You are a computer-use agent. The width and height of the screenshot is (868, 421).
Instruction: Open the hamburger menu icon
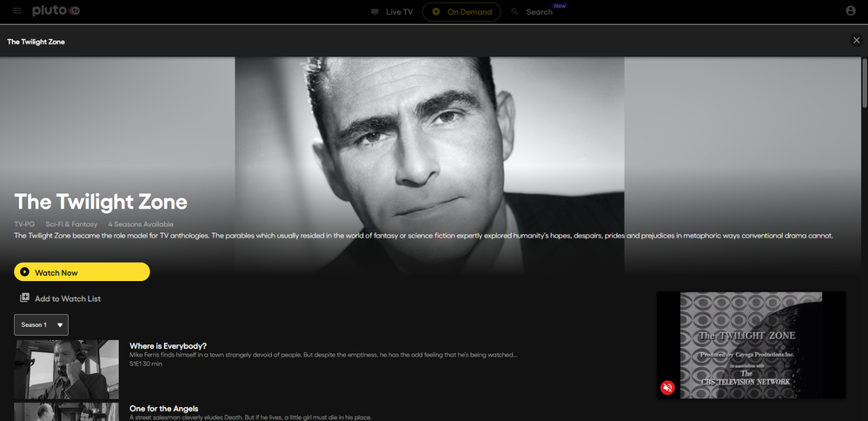pos(17,11)
